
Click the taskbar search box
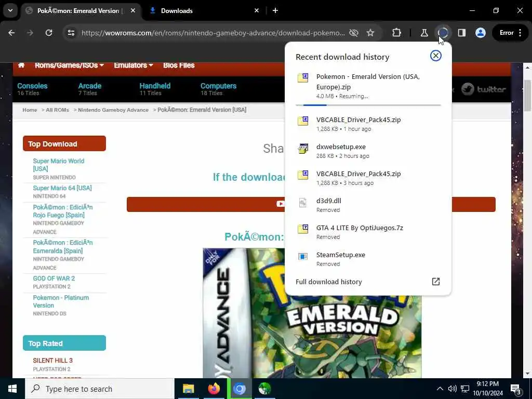[99, 389]
